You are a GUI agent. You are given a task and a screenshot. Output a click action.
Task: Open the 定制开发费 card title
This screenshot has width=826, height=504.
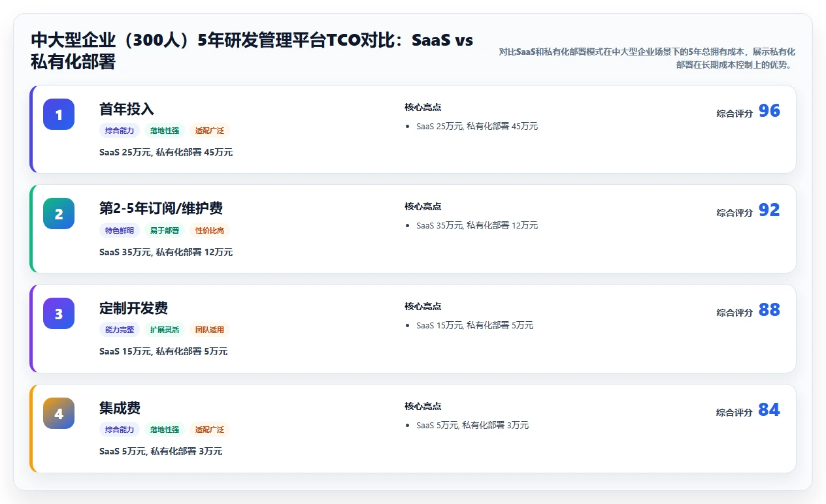tap(133, 308)
